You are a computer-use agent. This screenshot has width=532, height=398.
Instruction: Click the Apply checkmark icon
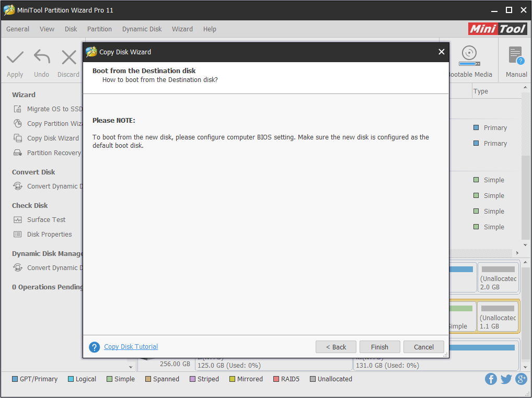(15, 57)
